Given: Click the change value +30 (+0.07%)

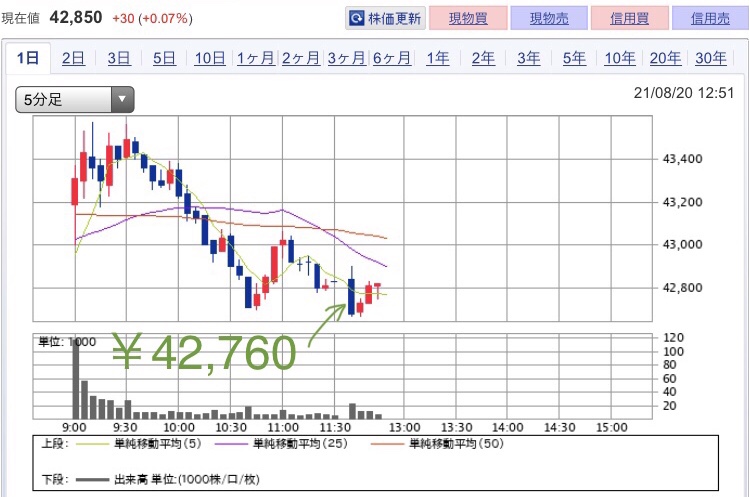Looking at the screenshot, I should point(152,19).
